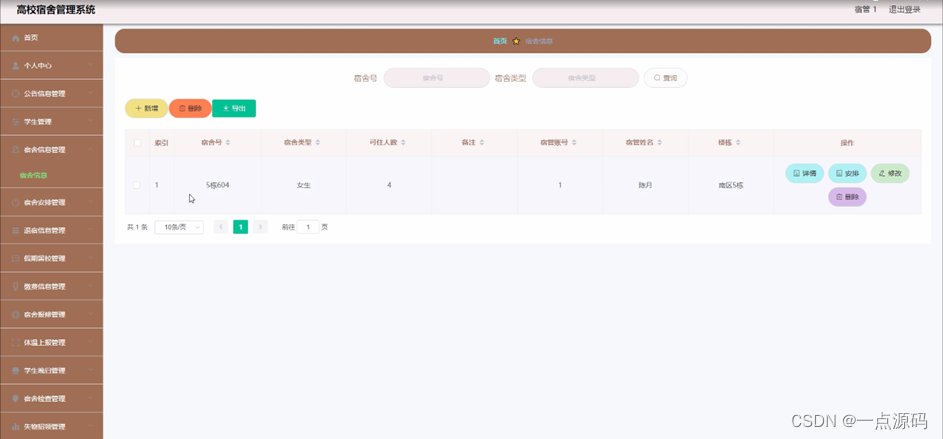Screen dimensions: 943x439
Task: Tick the select-all checkbox in table header
Action: pos(137,143)
